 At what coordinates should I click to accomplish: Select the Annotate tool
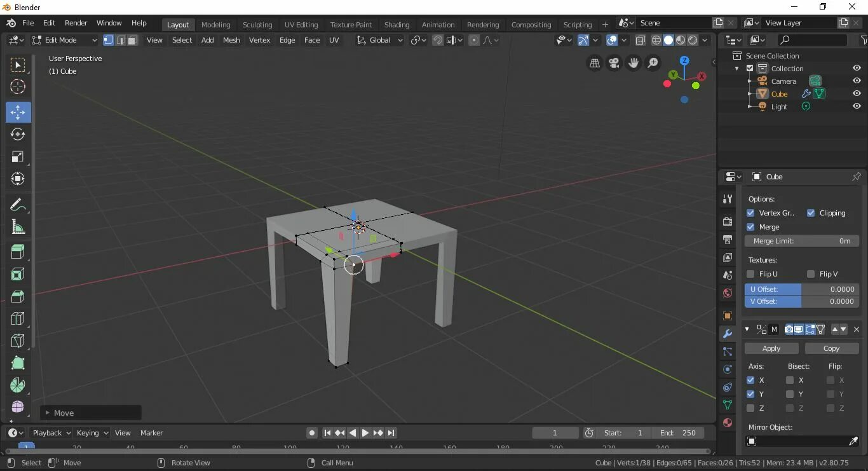(x=18, y=205)
